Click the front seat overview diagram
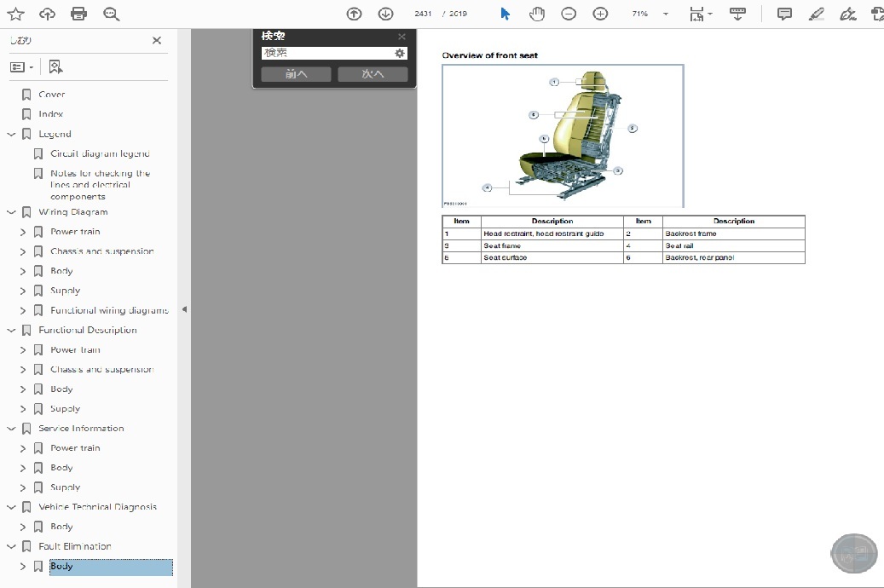This screenshot has width=884, height=588. coord(563,135)
